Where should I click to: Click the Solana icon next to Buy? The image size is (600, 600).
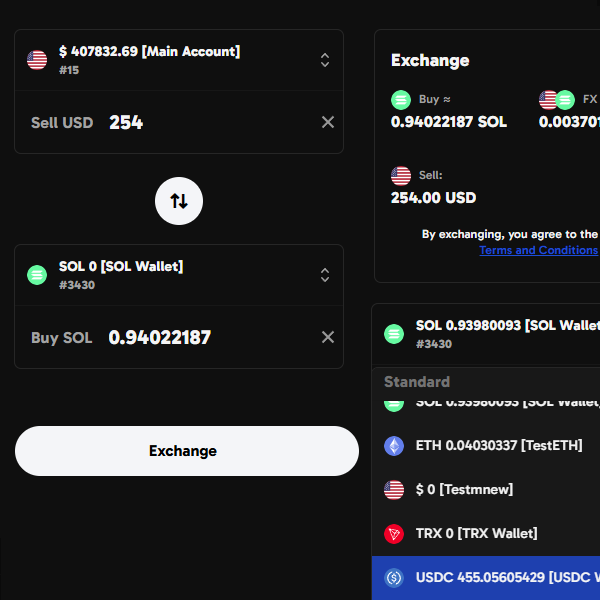tap(401, 100)
